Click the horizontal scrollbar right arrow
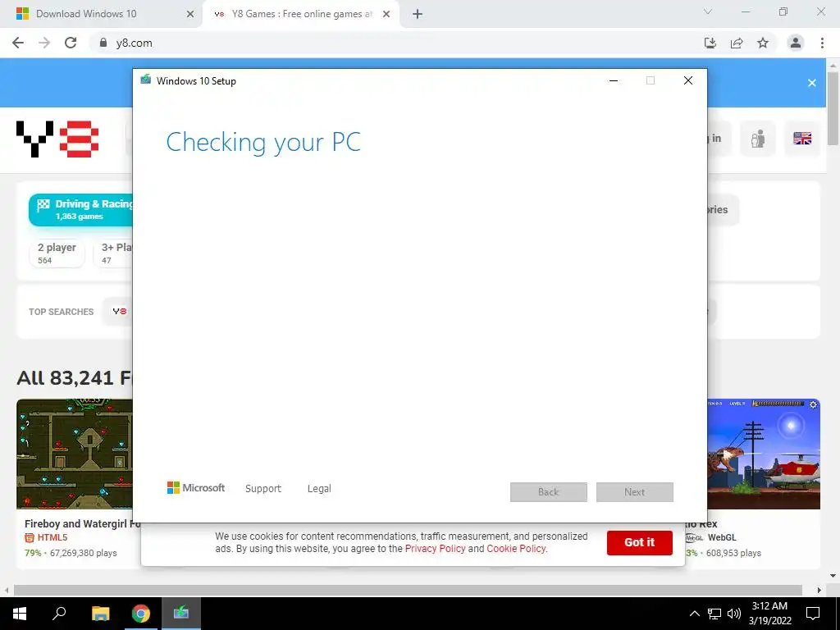 click(819, 590)
